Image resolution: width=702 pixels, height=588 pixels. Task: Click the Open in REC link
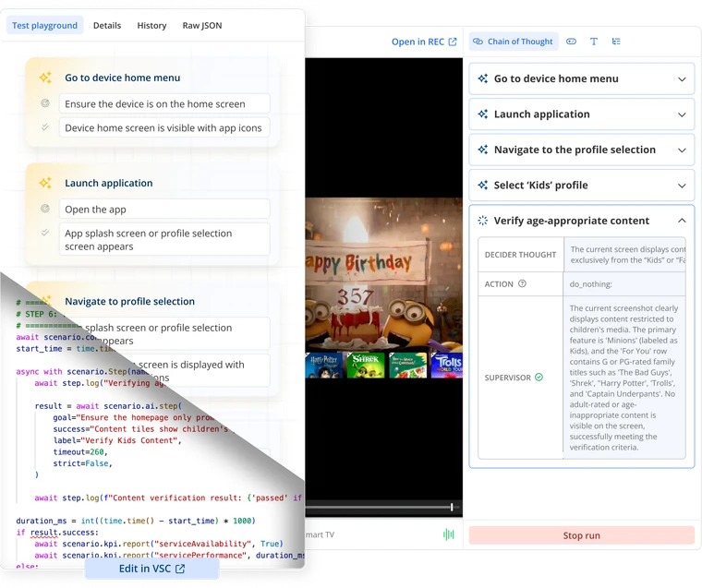(424, 42)
